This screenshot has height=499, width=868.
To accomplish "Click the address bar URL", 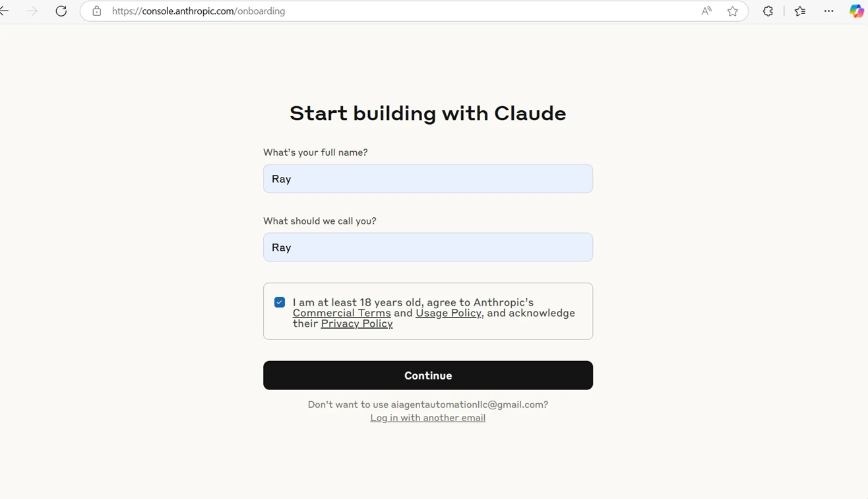I will click(x=199, y=11).
